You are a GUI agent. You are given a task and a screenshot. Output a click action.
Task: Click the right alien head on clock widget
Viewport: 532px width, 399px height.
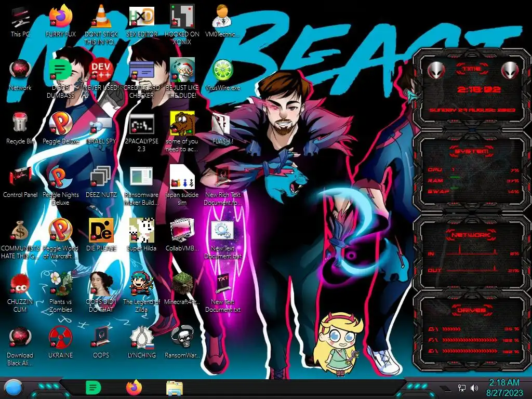tap(510, 71)
